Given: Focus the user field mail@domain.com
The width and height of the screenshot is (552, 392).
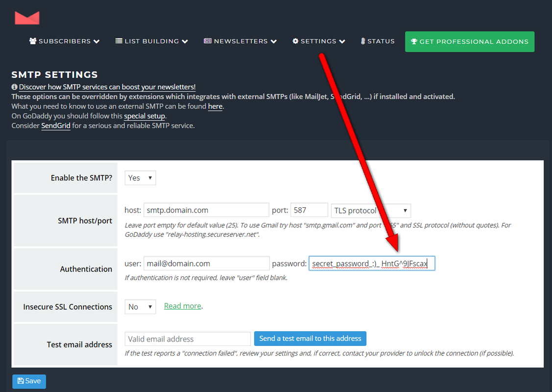Looking at the screenshot, I should (206, 264).
